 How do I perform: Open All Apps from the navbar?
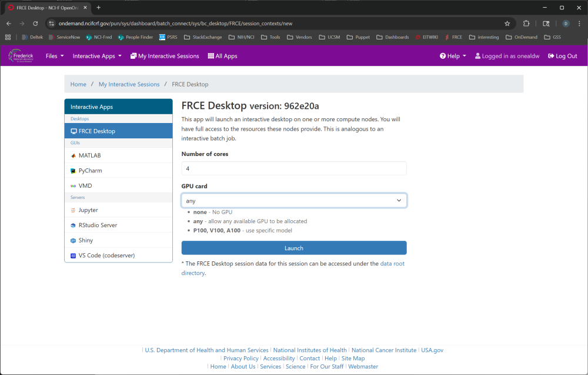(x=222, y=56)
